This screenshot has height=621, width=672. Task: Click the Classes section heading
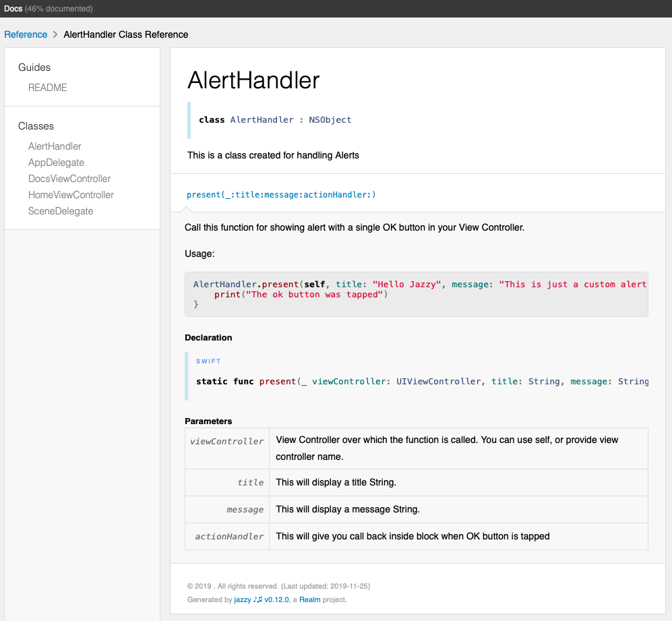click(36, 126)
